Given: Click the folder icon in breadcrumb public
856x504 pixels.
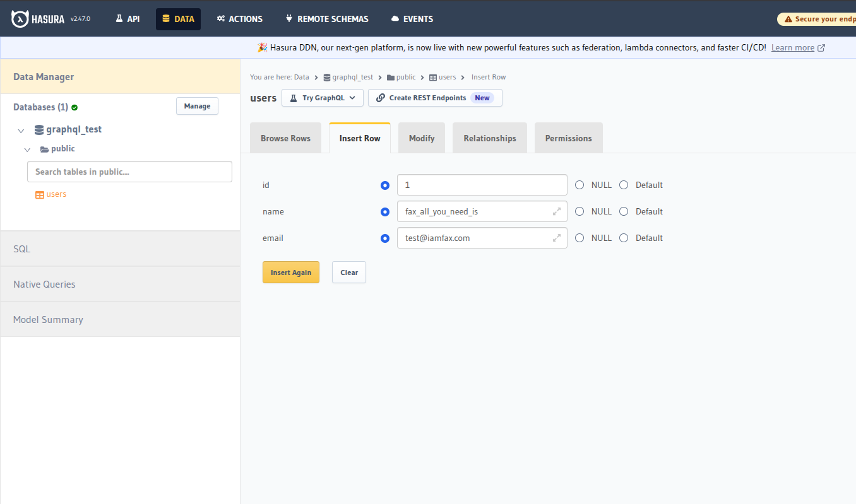Looking at the screenshot, I should [x=391, y=78].
